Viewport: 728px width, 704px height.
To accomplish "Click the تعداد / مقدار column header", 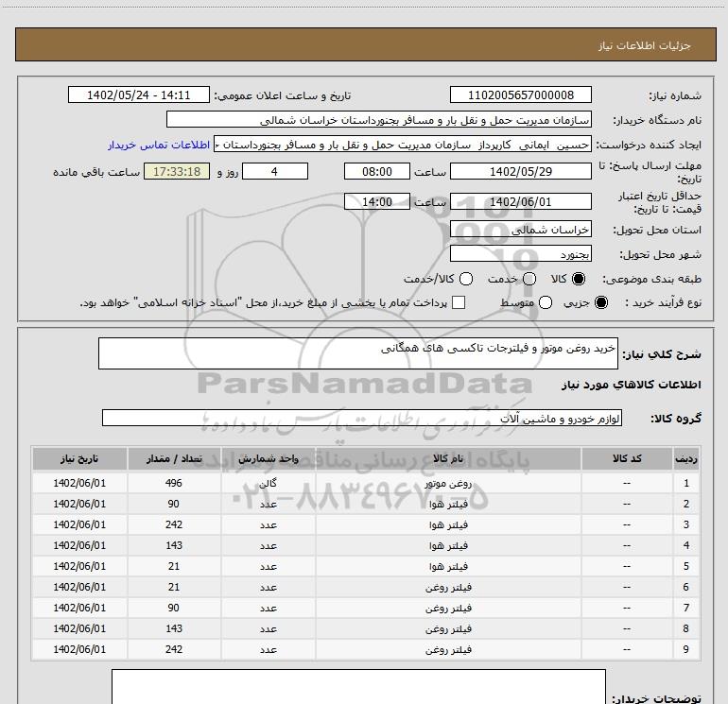I will tap(174, 459).
